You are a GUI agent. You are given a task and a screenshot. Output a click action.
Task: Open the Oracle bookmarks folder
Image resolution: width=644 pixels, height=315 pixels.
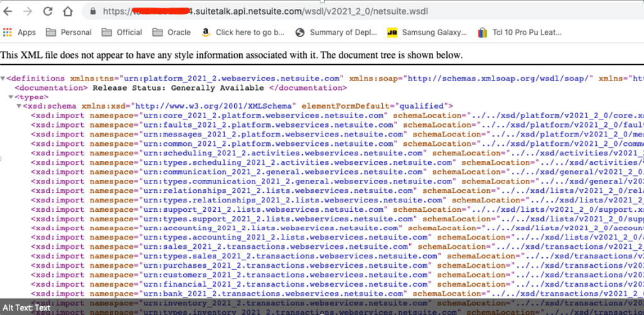coord(172,32)
